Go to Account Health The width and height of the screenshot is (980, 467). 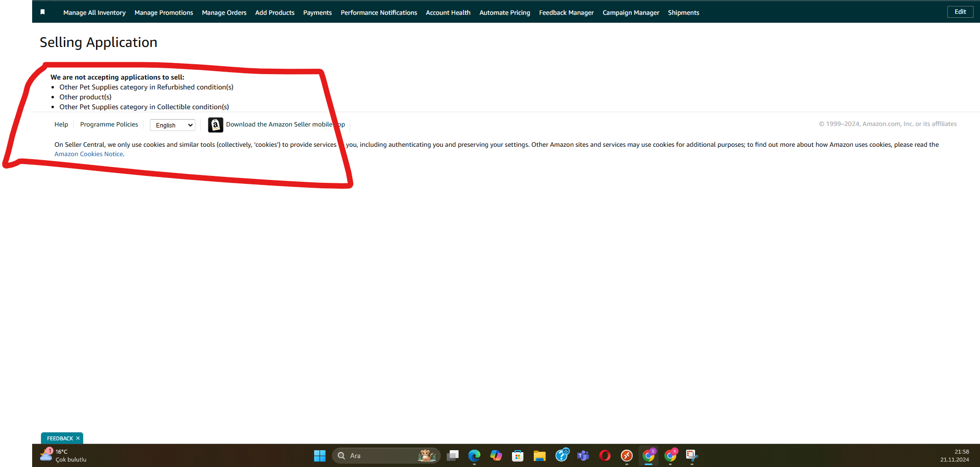pyautogui.click(x=448, y=12)
